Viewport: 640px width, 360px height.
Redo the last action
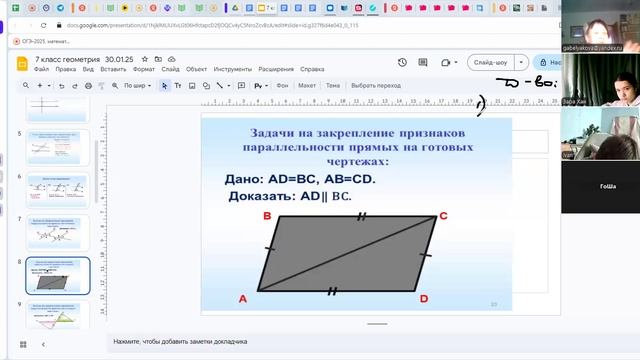coord(75,86)
